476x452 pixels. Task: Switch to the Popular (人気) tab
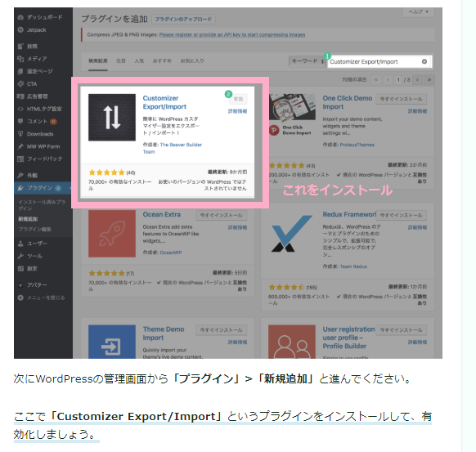click(139, 60)
